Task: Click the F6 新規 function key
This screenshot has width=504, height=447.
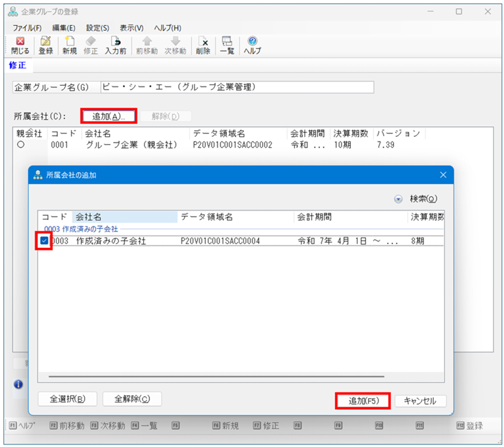Action: coord(226,426)
